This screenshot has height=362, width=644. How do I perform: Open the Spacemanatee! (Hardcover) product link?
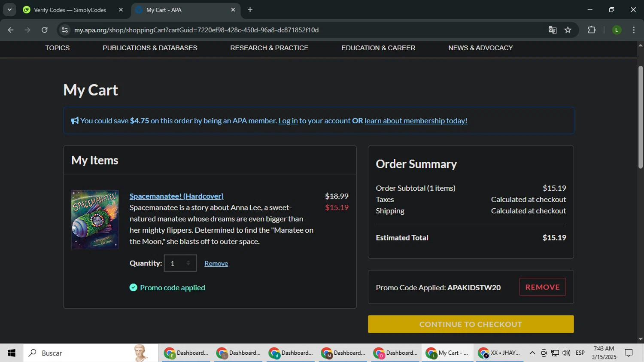click(176, 196)
